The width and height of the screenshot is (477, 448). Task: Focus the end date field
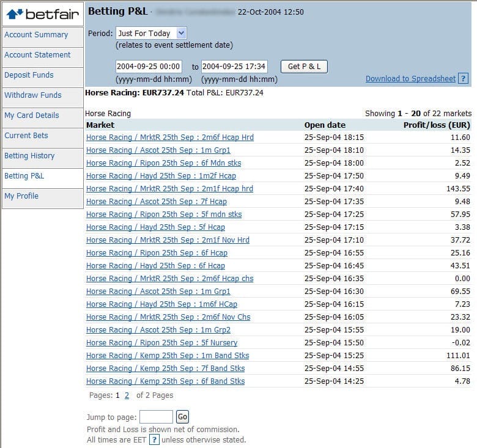coord(234,66)
